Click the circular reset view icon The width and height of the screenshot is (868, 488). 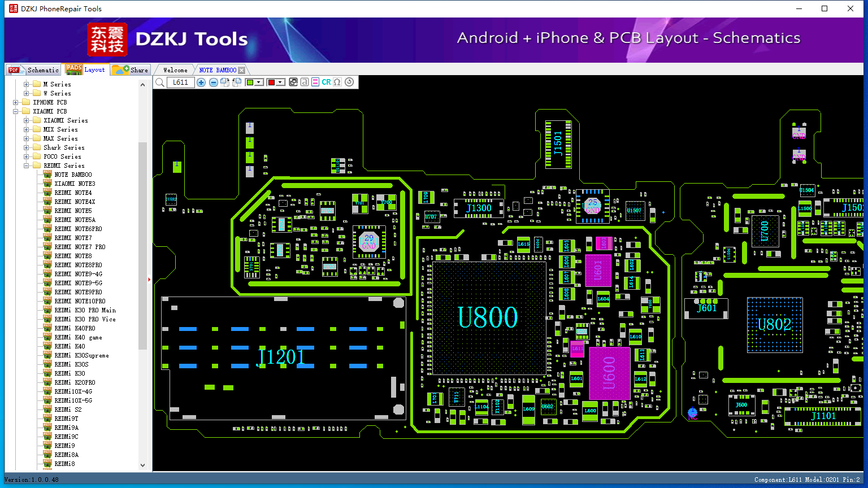(349, 82)
